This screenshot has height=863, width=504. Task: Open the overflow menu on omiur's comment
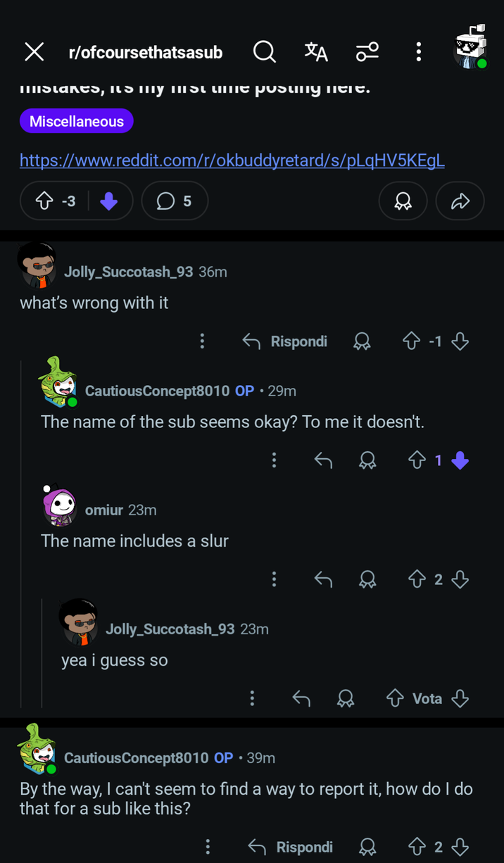point(274,579)
